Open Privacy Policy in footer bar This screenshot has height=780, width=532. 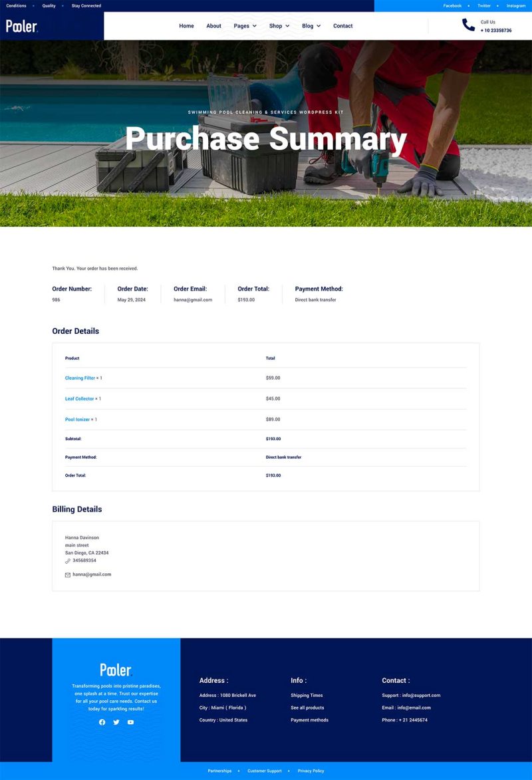[311, 771]
